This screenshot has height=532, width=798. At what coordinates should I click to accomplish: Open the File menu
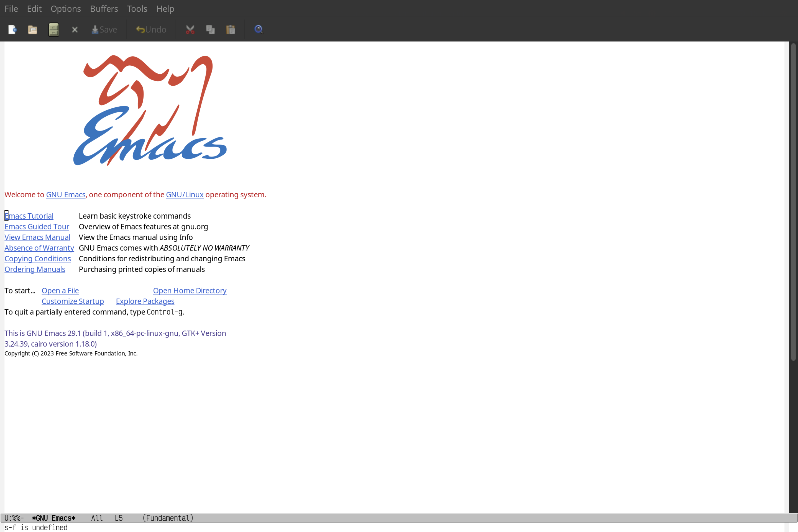tap(11, 8)
